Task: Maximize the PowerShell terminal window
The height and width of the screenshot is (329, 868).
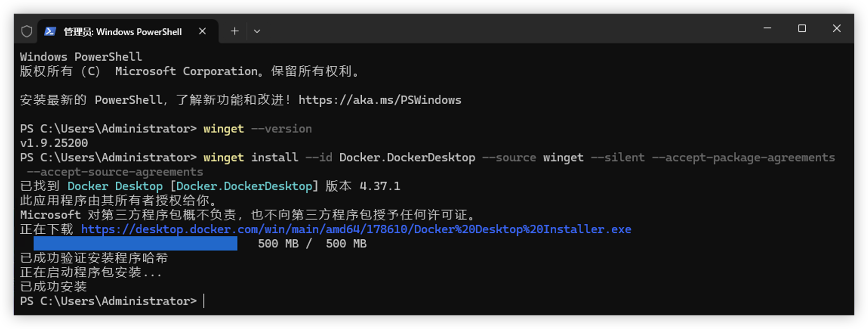Action: [802, 28]
